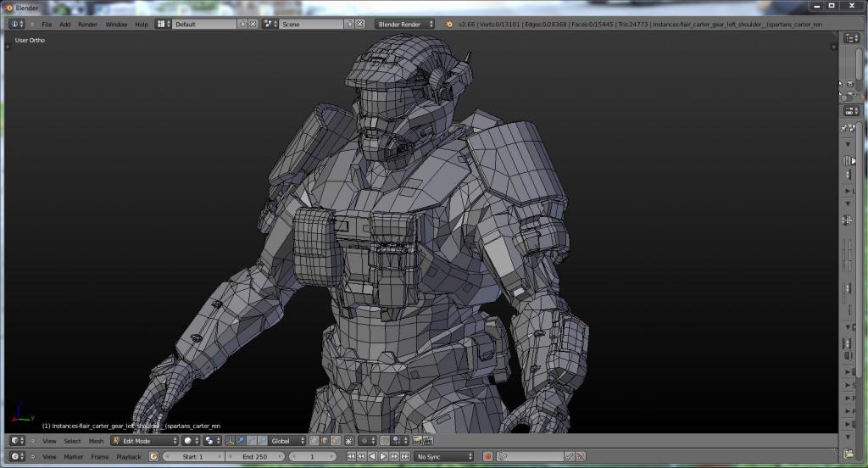Open the Frame menu
868x468 pixels.
[100, 456]
